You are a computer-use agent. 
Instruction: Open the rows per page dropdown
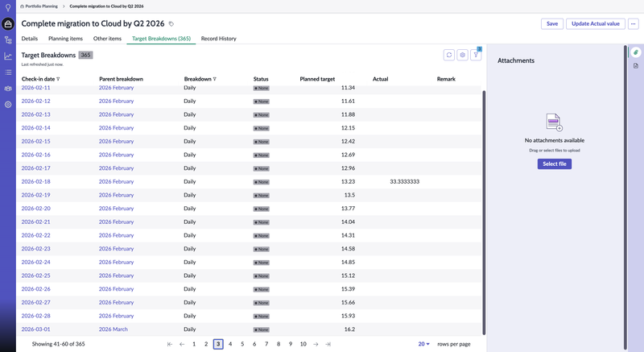[x=423, y=344]
